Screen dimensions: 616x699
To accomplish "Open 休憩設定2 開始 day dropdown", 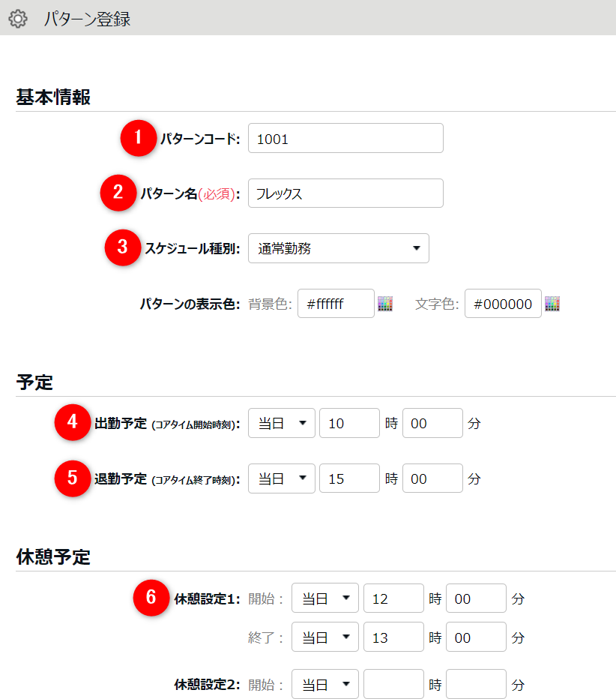I will coord(324,684).
